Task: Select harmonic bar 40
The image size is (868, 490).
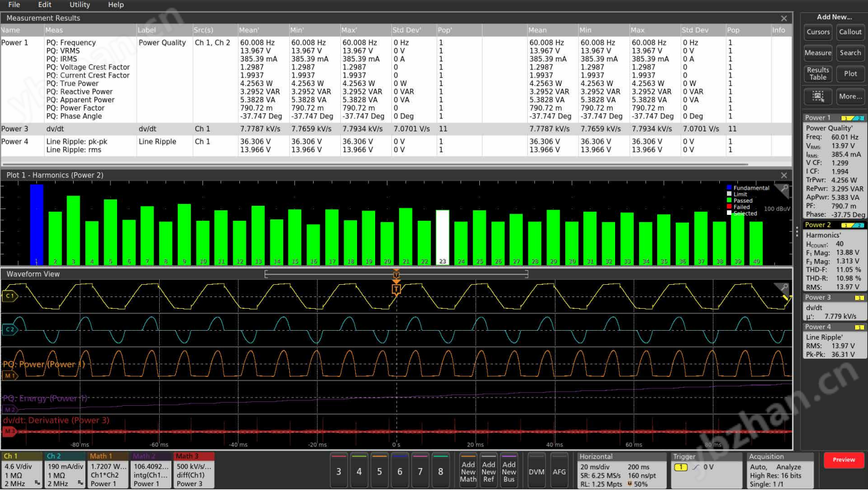Action: click(756, 243)
